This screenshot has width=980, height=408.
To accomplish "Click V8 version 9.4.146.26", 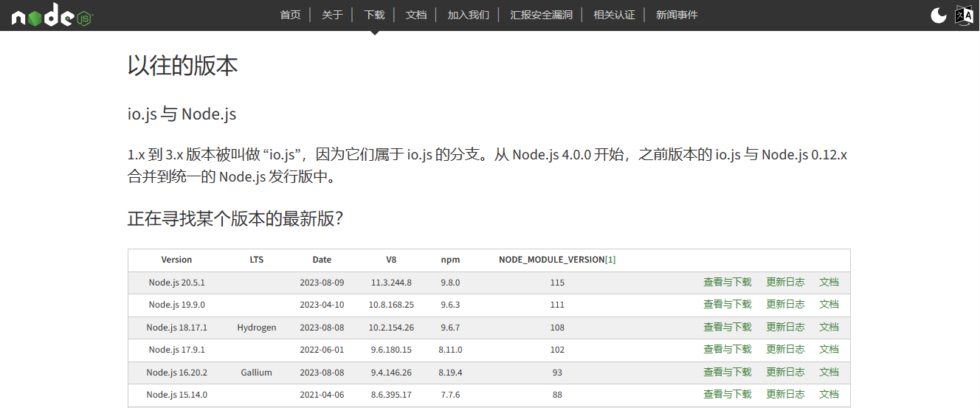I will coord(391,373).
